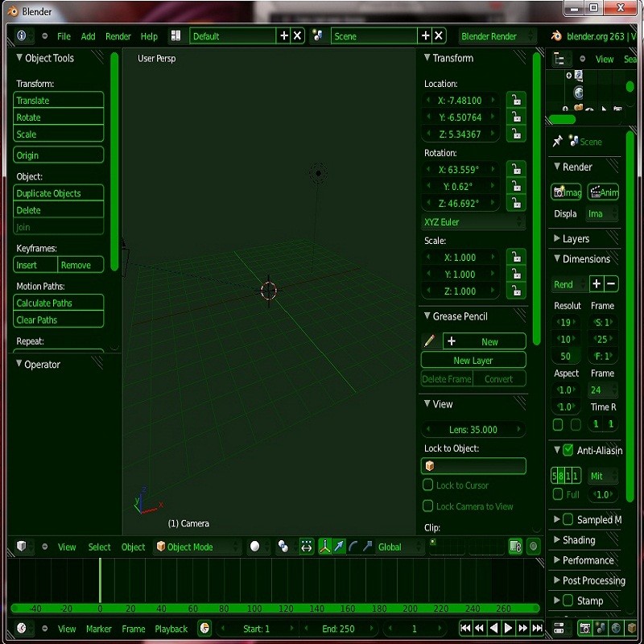644x644 pixels.
Task: Select the rotate manipulator icon
Action: pos(352,547)
